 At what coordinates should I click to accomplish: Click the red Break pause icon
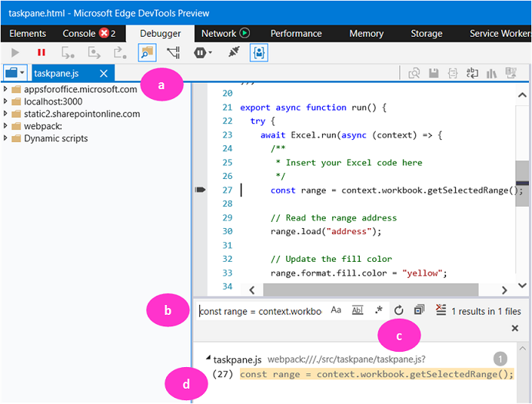click(42, 52)
